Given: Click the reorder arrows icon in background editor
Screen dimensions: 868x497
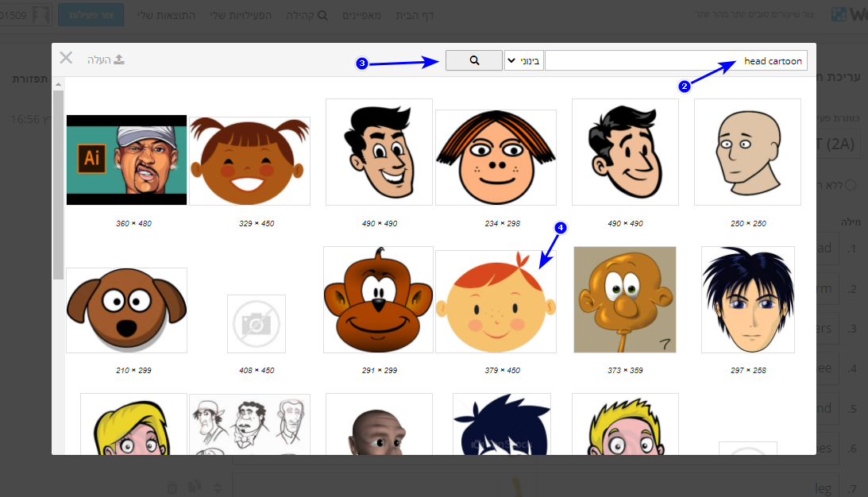Looking at the screenshot, I should coord(218,487).
